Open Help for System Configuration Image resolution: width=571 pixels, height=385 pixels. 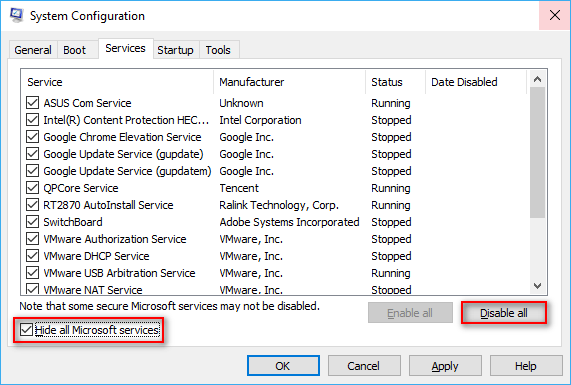[x=525, y=366]
